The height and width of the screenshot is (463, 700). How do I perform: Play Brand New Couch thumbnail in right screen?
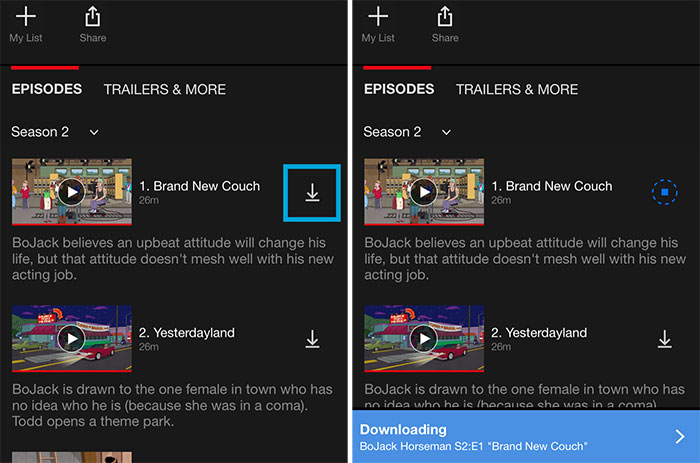424,192
